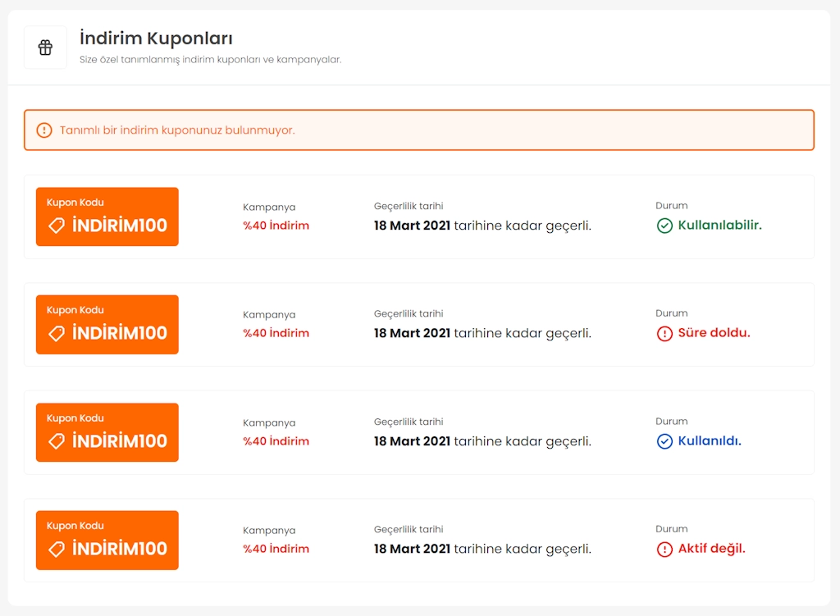The image size is (840, 616).
Task: Click the 'Aktif değil.' status text
Action: tap(711, 549)
